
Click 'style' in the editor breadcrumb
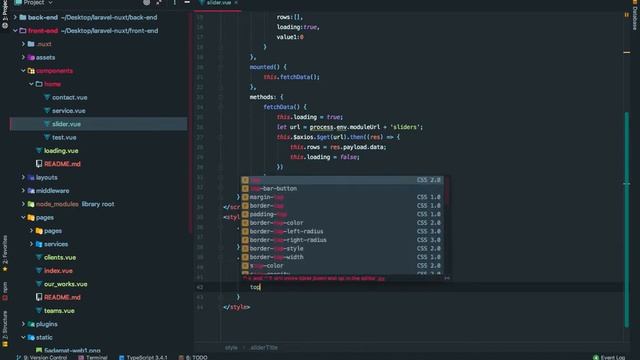click(231, 348)
